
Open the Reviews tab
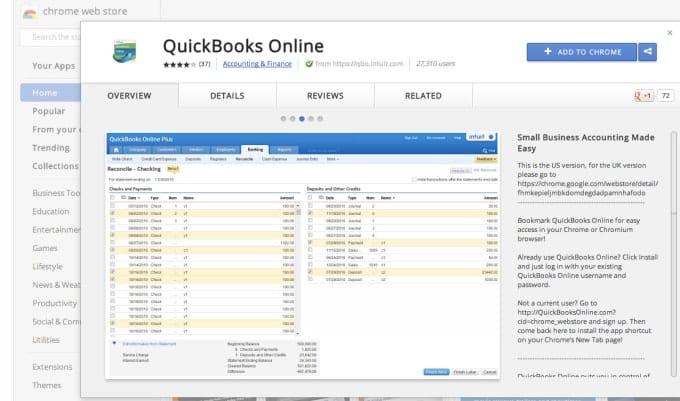325,96
